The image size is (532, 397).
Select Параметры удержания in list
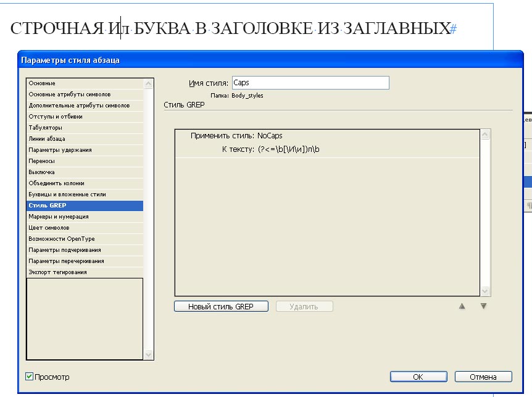[x=85, y=150]
